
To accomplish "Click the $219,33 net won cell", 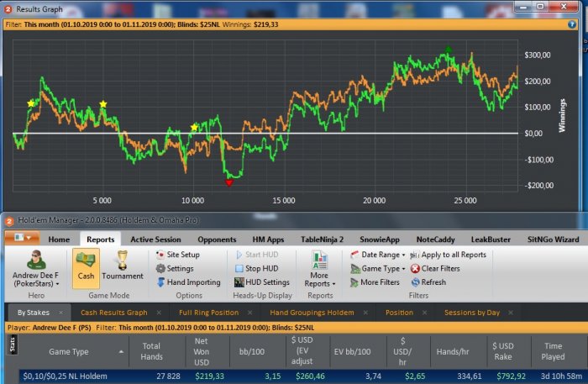I will 209,376.
